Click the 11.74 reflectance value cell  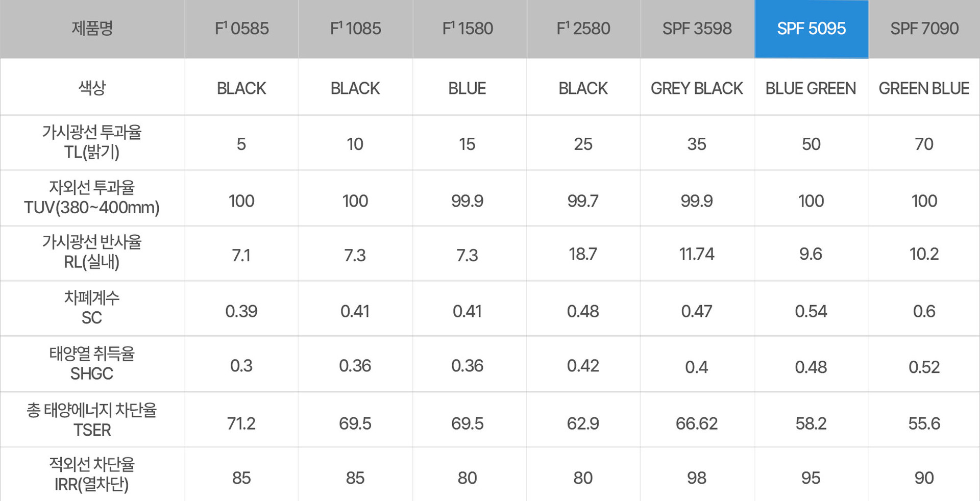click(x=697, y=253)
